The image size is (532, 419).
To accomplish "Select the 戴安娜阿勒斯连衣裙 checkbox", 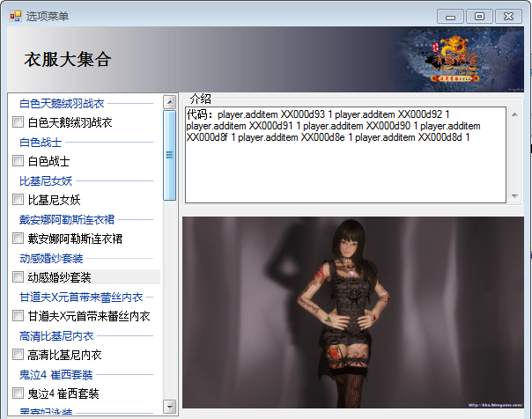I will 18,239.
